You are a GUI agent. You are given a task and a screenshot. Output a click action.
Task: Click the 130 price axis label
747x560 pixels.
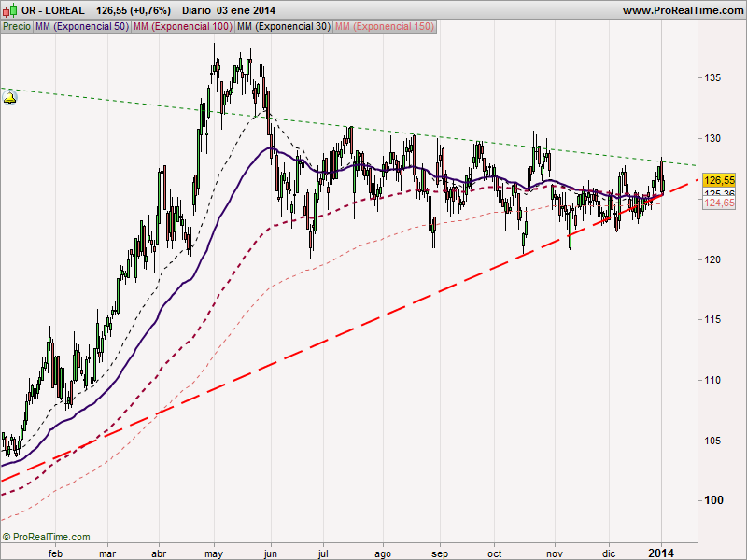tap(712, 138)
